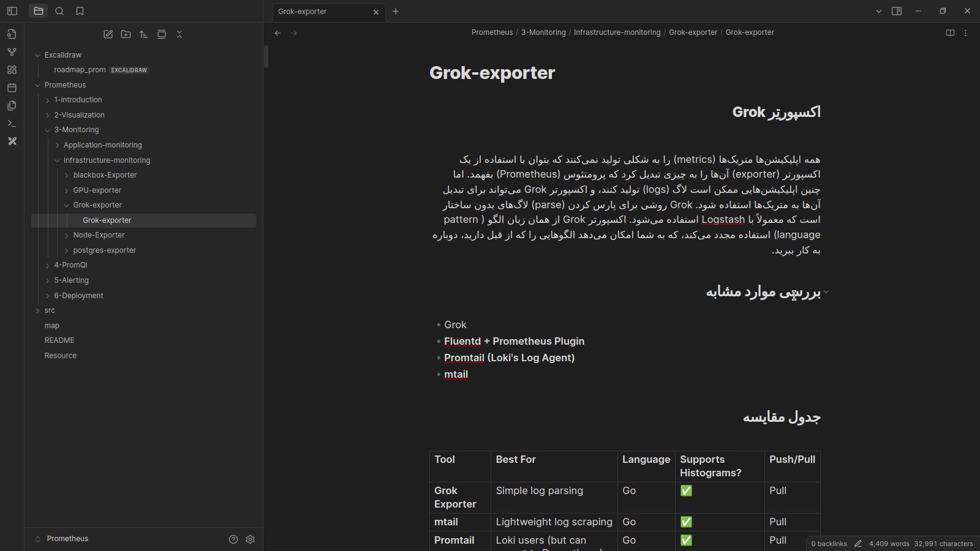Open the README note
The image size is (980, 551).
click(143, 340)
